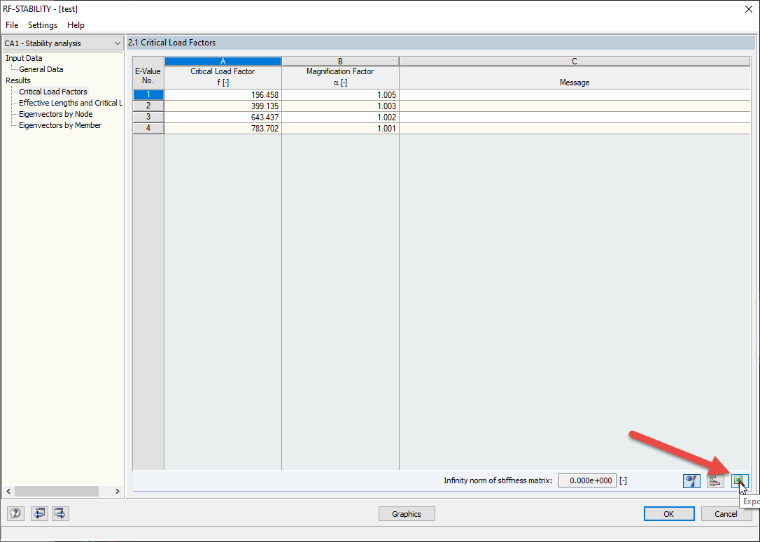Click magnification factor 1.003
The image size is (760, 542).
click(340, 106)
